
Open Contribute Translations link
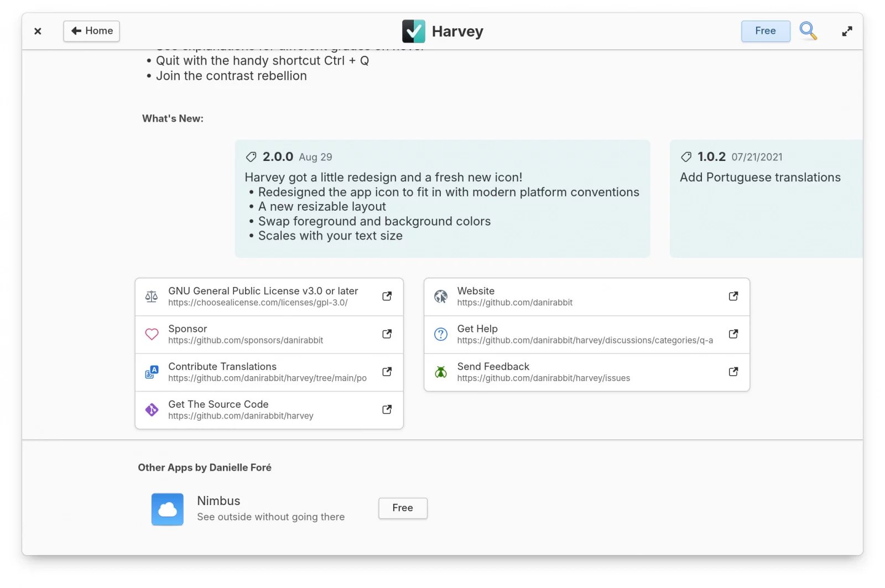[269, 372]
